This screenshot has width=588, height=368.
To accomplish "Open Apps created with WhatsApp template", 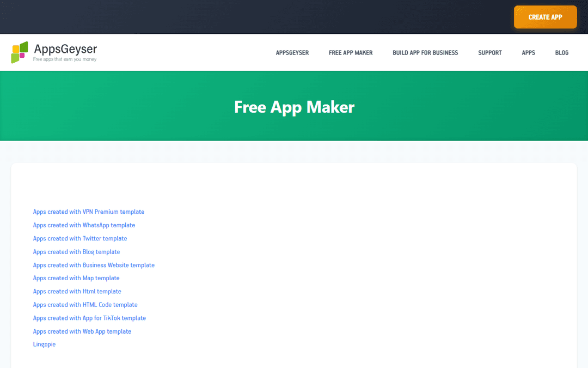I will point(84,225).
